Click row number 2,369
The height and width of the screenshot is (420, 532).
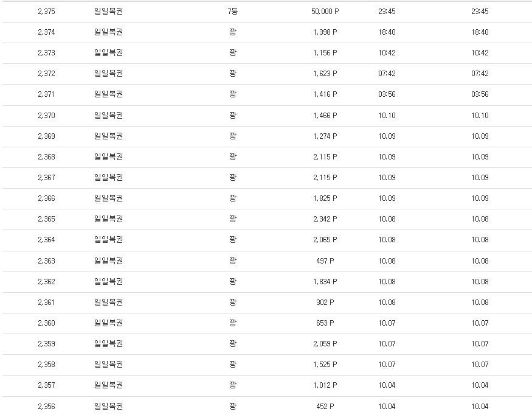(46, 136)
